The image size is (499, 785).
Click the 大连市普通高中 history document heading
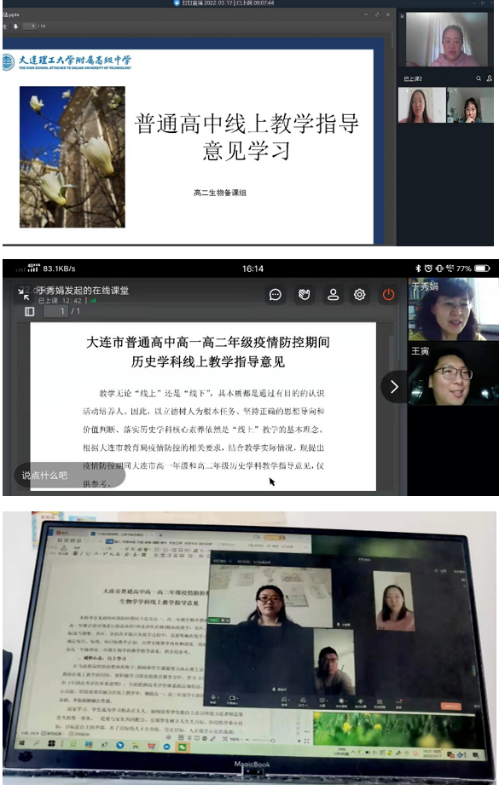[208, 351]
